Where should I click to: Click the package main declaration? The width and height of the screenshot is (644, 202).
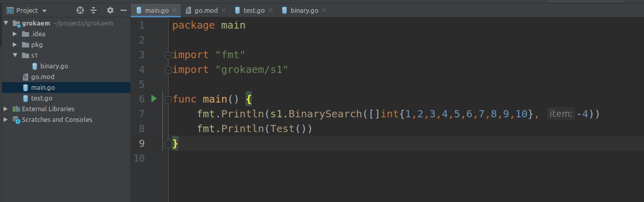tap(209, 25)
